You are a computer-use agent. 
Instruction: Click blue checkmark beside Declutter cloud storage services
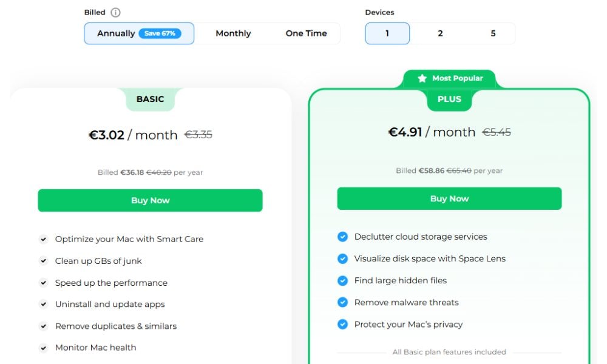click(343, 237)
